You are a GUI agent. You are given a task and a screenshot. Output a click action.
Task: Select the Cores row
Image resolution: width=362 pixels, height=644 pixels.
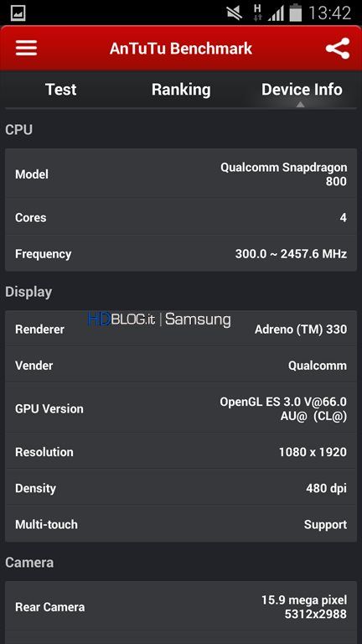pyautogui.click(x=181, y=217)
